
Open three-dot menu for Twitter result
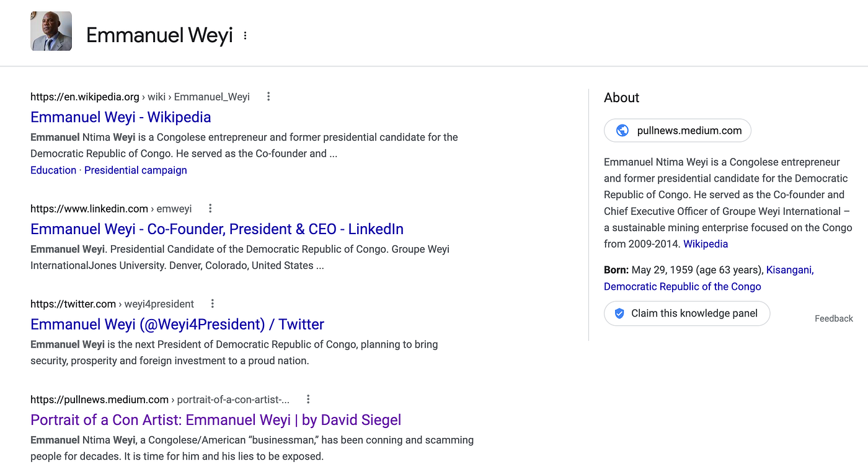pos(213,304)
